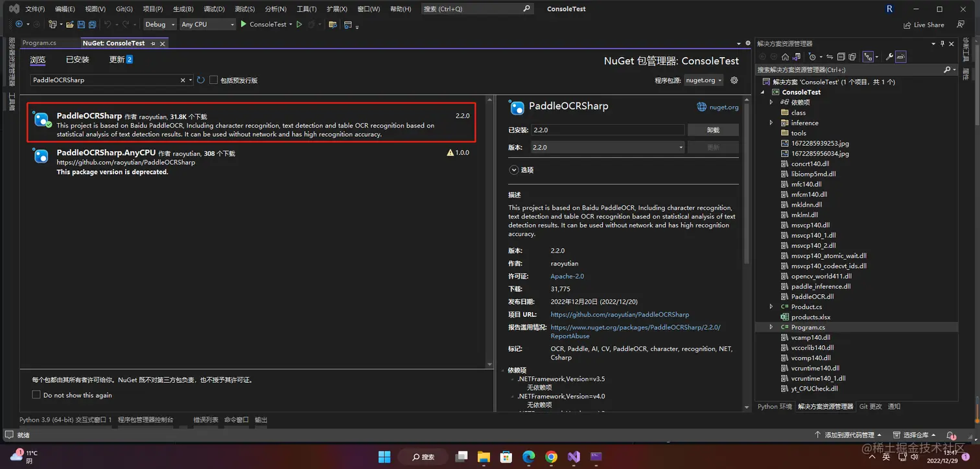Refresh the NuGet package search results
Viewport: 980px width, 469px height.
[201, 80]
